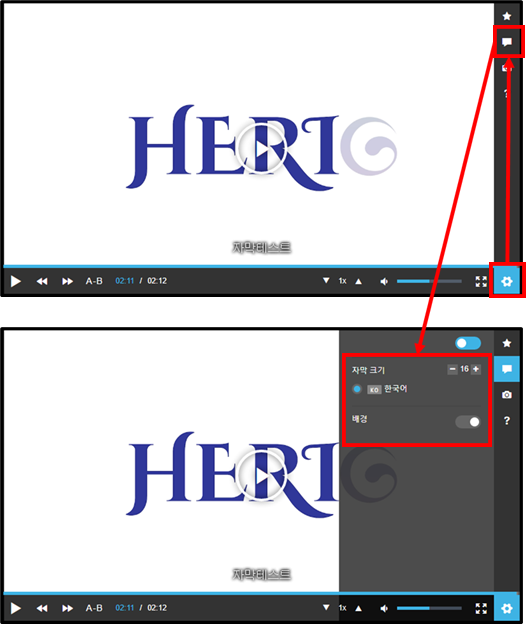Open the subtitle speech-bubble panel in upper player
Viewport: 526px width, 624px height.
507,42
